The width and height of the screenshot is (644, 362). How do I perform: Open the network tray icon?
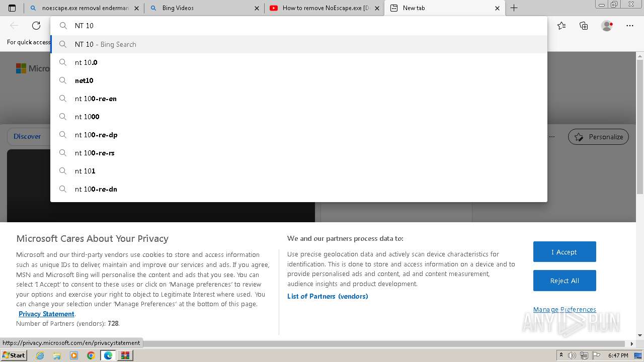click(x=584, y=355)
